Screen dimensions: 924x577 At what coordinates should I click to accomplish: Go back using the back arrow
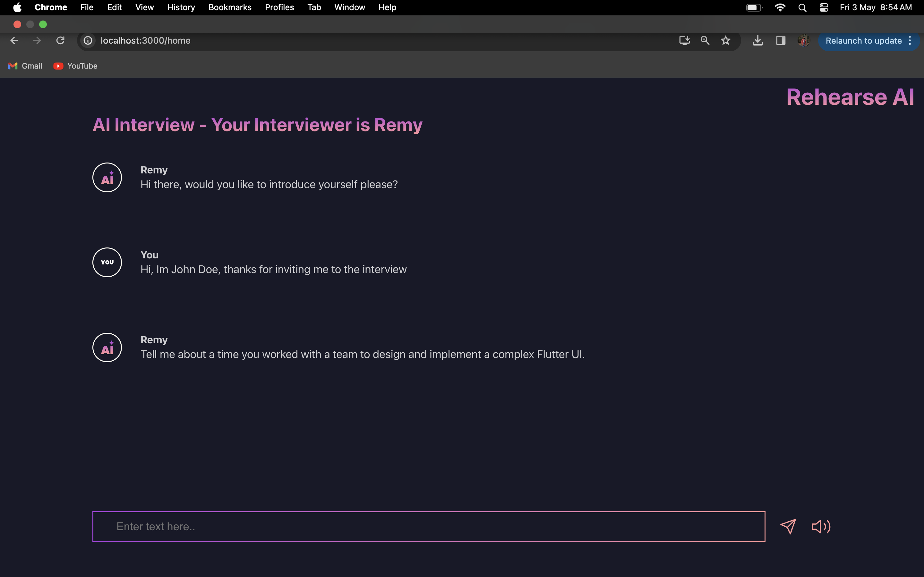[x=14, y=40]
